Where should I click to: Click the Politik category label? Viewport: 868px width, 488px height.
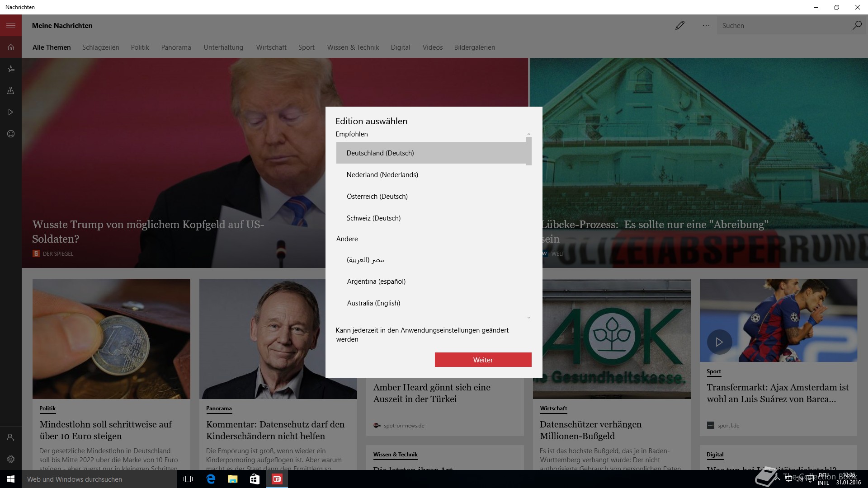(47, 408)
